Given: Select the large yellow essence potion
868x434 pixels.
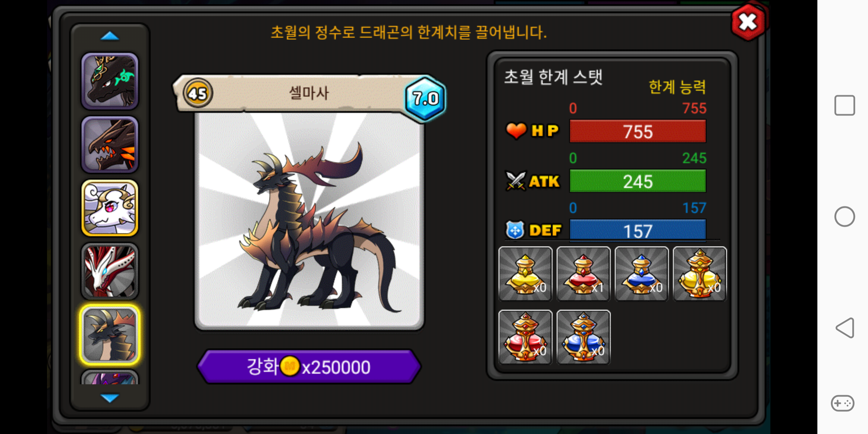Looking at the screenshot, I should pos(700,274).
